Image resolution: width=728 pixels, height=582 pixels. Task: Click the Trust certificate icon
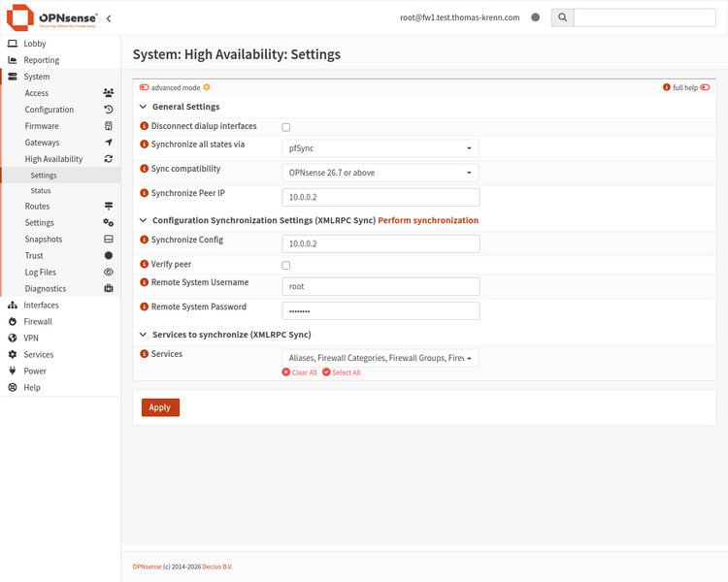tap(108, 255)
